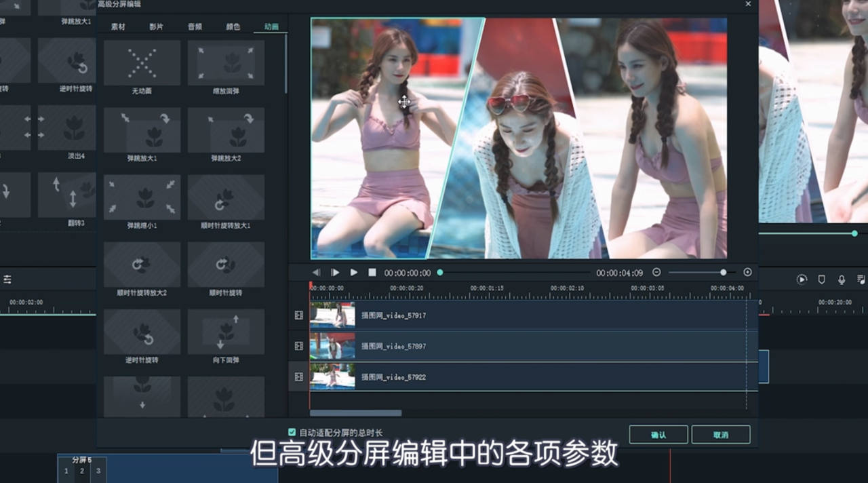Click the current timecode 00:00:00:00

click(x=407, y=273)
